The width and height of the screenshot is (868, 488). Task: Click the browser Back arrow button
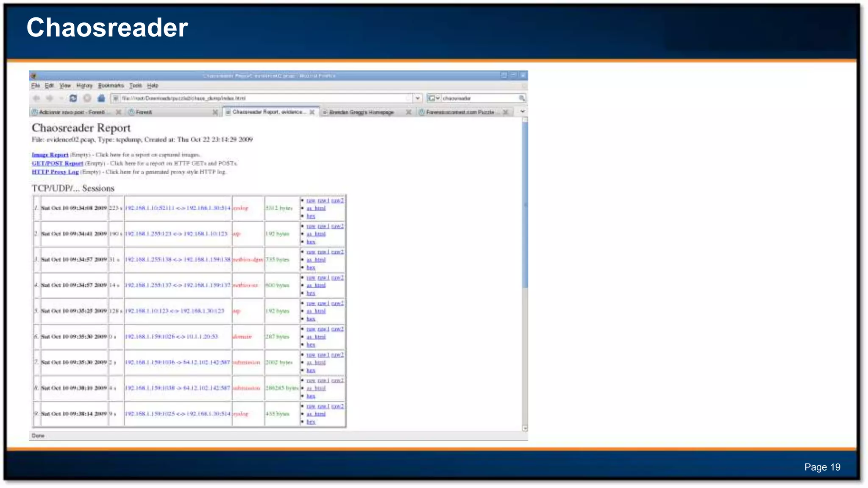[x=36, y=98]
